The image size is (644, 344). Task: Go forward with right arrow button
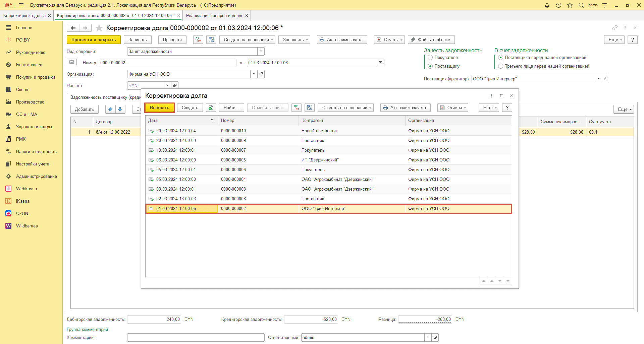click(85, 28)
